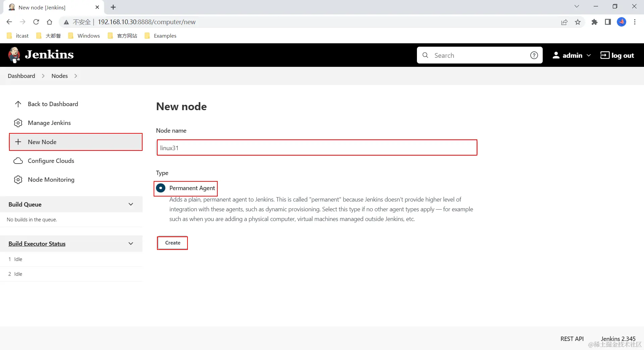Click executor 2 Idle status row
This screenshot has height=350, width=644.
click(x=71, y=274)
